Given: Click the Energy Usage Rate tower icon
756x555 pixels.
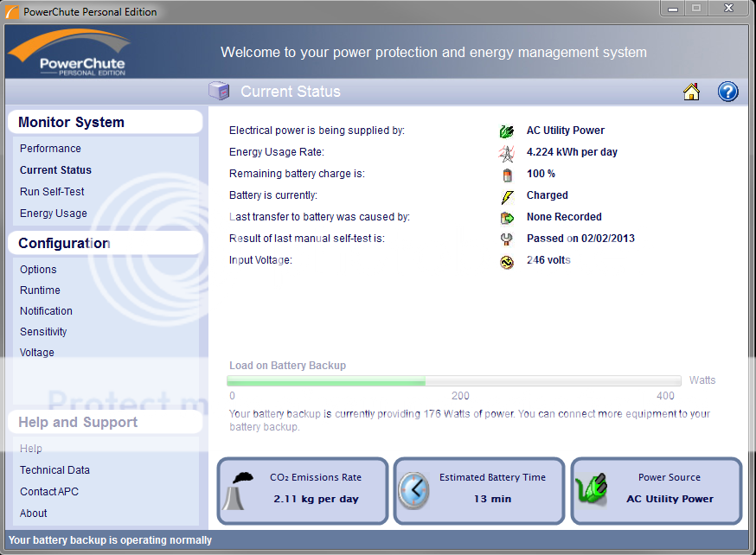Looking at the screenshot, I should click(507, 153).
